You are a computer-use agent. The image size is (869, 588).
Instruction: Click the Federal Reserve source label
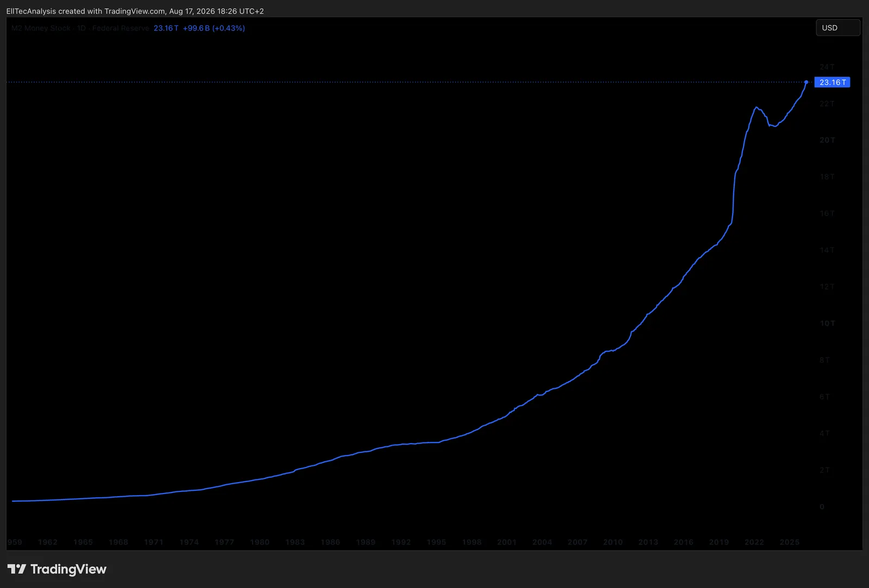click(x=121, y=28)
